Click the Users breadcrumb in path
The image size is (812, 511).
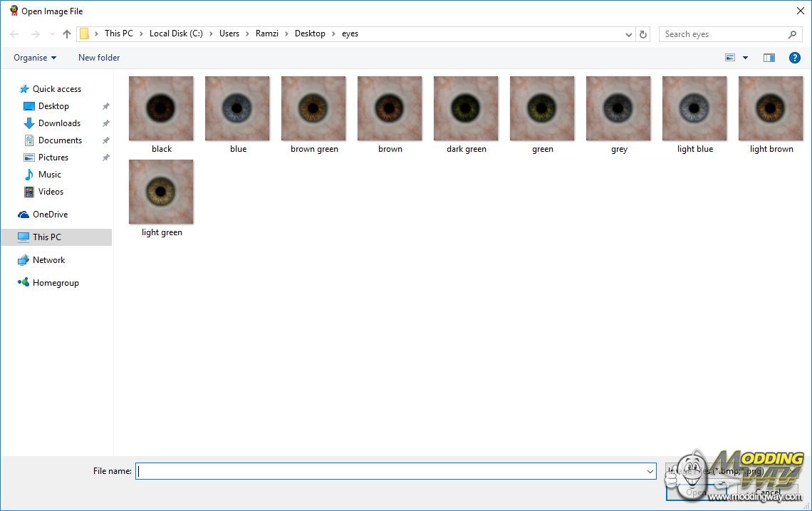point(229,33)
